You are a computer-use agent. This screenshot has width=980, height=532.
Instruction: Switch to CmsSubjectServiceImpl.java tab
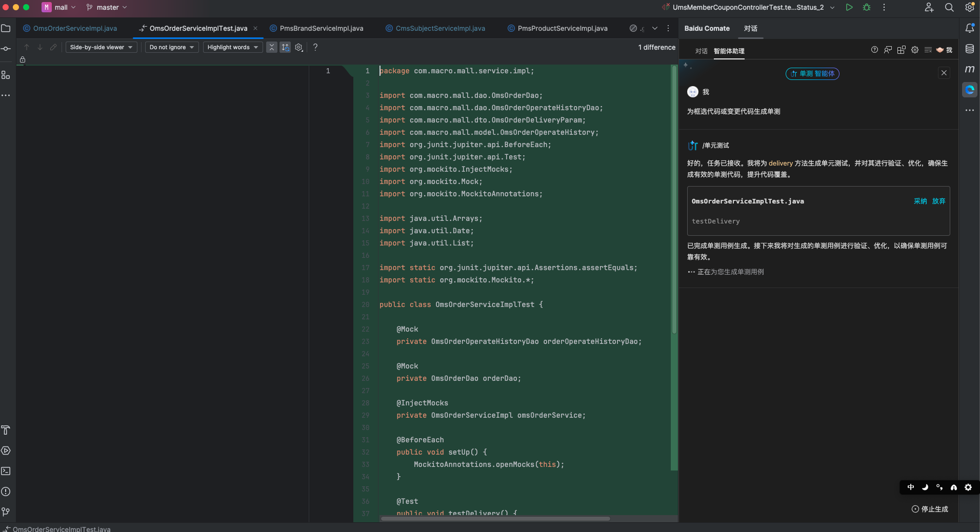(x=435, y=28)
